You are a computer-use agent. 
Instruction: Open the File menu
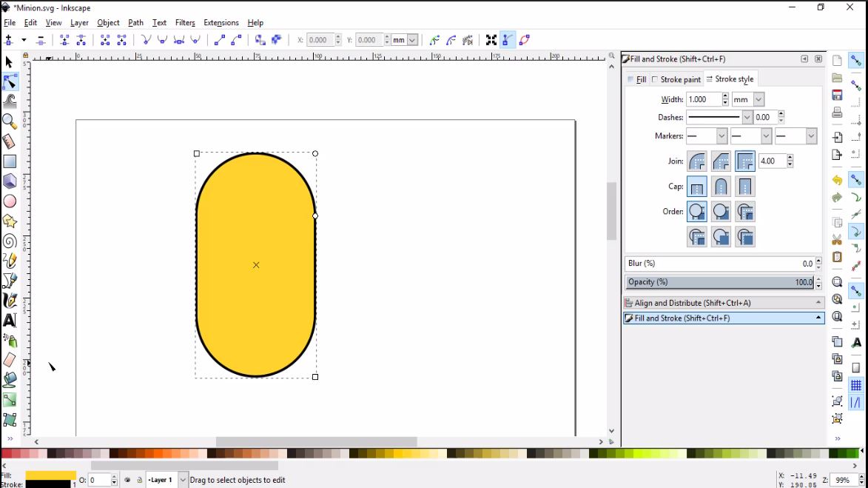pyautogui.click(x=10, y=23)
